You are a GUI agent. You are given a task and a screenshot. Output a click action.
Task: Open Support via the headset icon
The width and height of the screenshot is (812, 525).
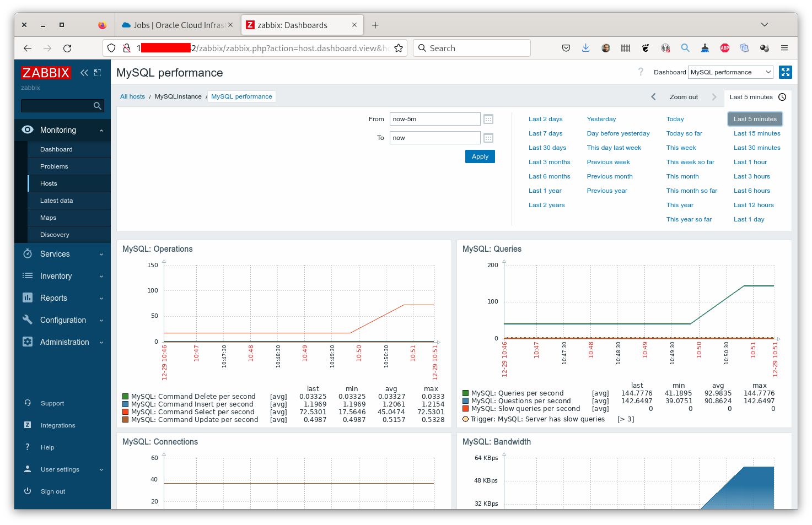[x=28, y=403]
